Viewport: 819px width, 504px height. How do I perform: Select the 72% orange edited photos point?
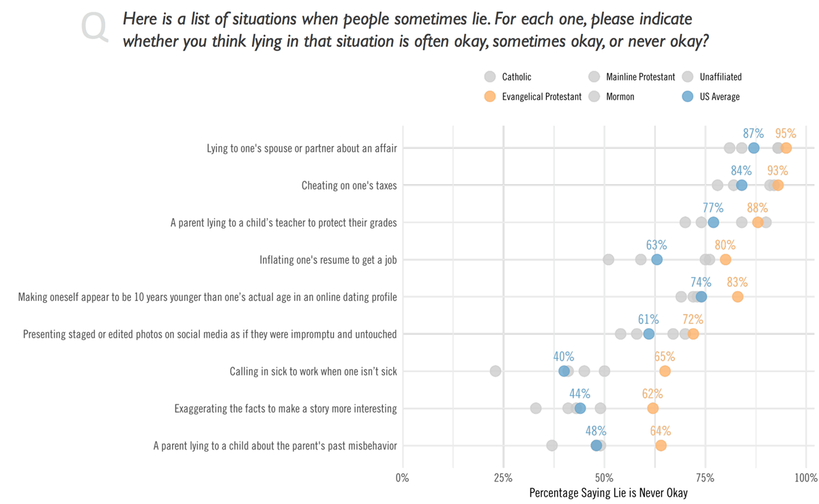click(693, 333)
